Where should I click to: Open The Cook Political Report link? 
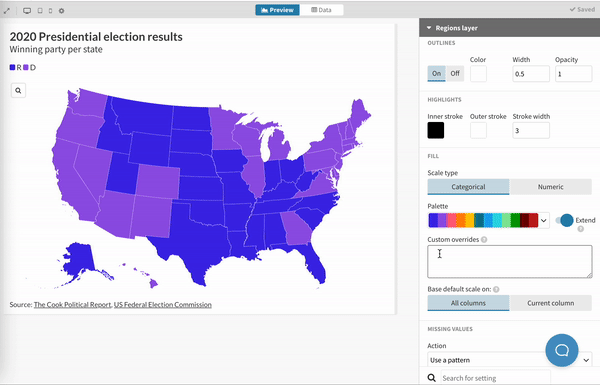[72, 305]
